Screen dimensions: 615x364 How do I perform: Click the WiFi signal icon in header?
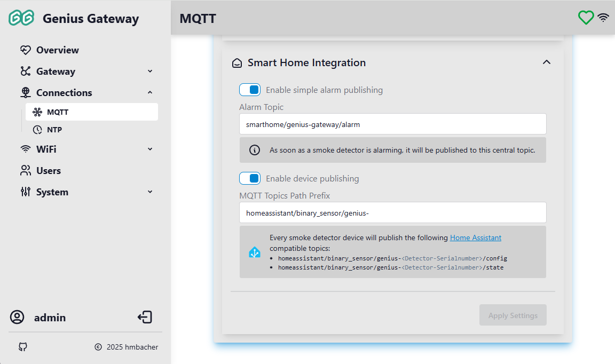pos(603,18)
